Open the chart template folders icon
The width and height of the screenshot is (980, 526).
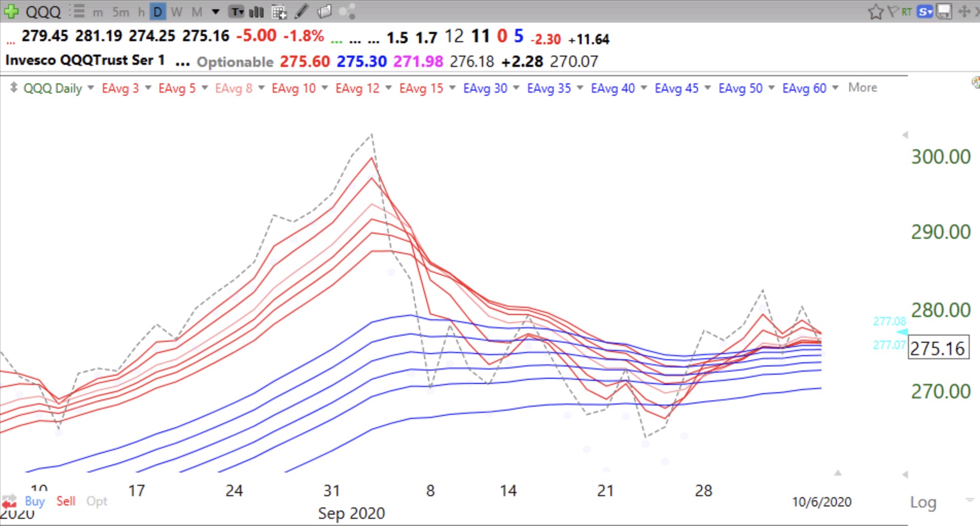324,11
